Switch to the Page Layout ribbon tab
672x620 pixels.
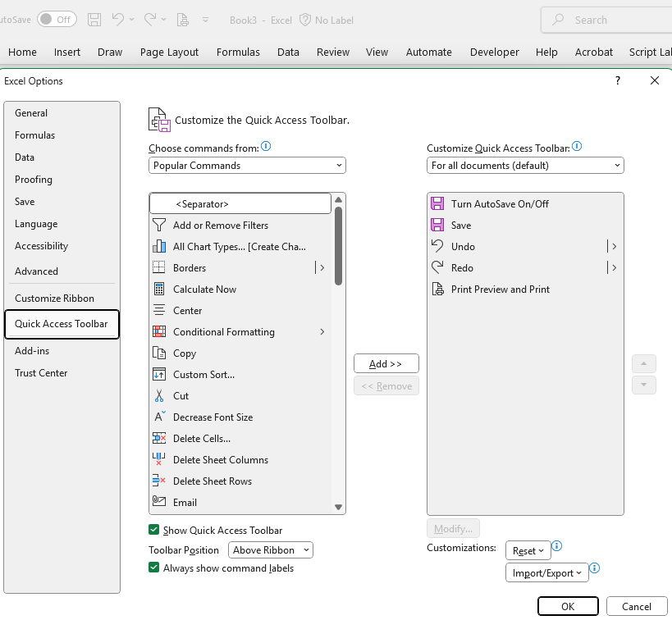[169, 52]
